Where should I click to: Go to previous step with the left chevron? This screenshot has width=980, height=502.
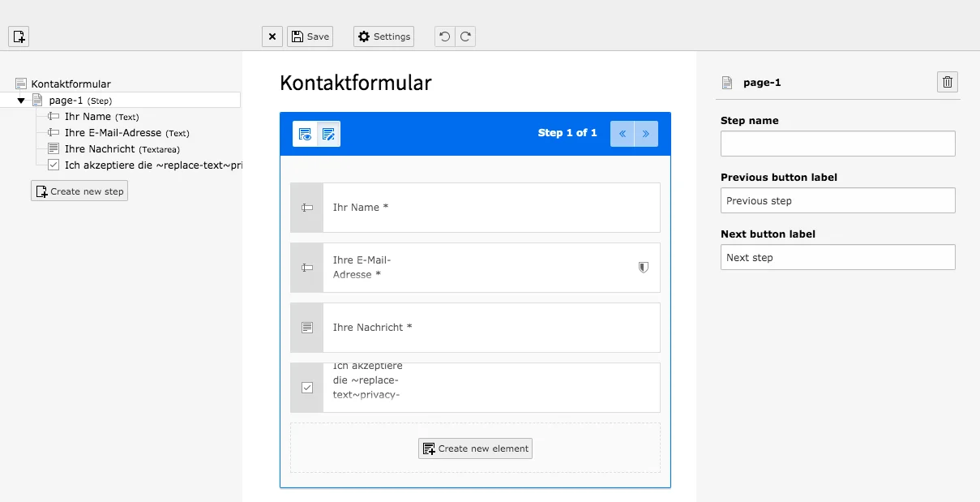[623, 133]
